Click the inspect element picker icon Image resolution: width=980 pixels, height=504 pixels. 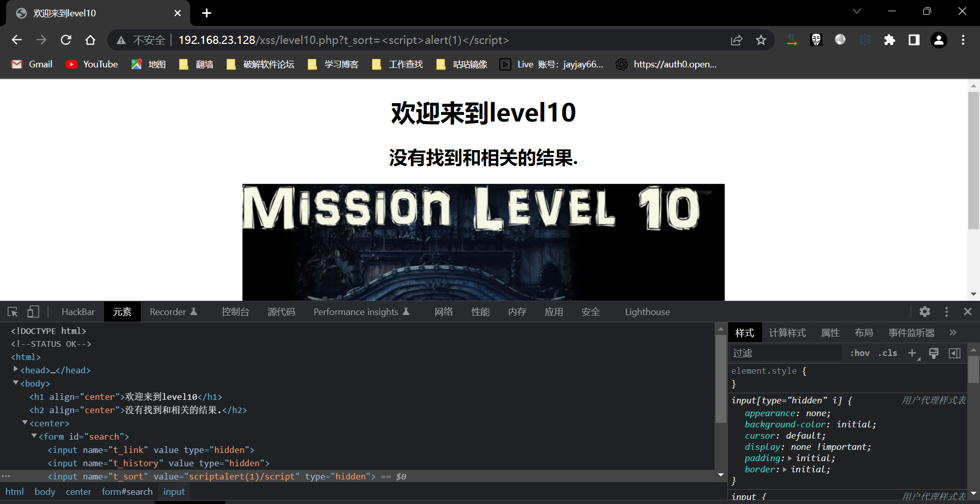[13, 311]
